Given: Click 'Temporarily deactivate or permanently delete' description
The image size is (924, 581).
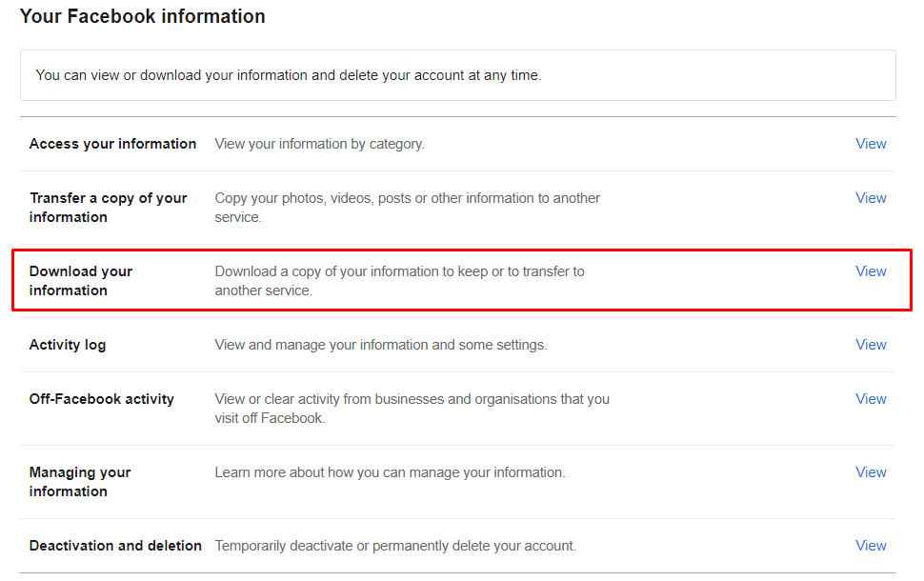Looking at the screenshot, I should (395, 546).
